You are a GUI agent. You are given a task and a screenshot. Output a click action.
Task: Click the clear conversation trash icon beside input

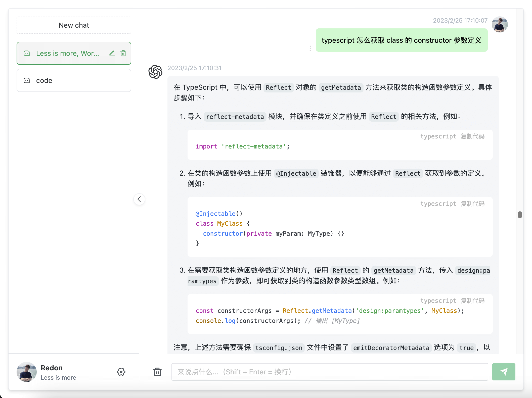pyautogui.click(x=157, y=372)
